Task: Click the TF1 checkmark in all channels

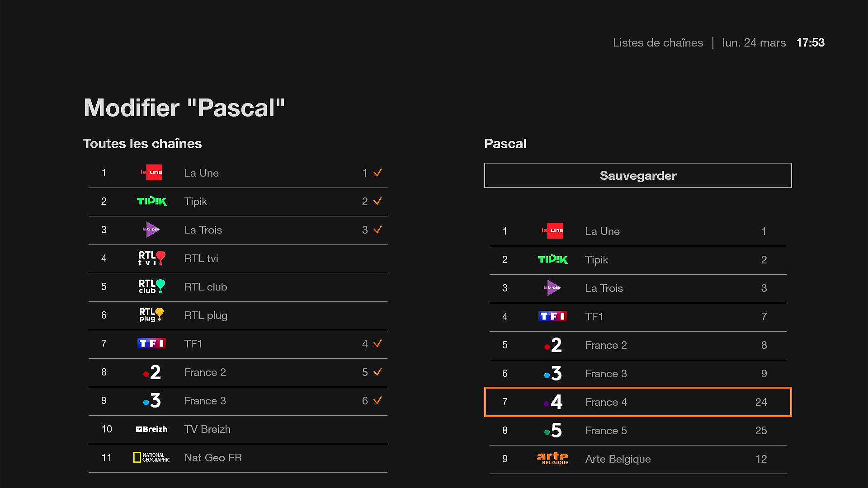Action: 377,343
